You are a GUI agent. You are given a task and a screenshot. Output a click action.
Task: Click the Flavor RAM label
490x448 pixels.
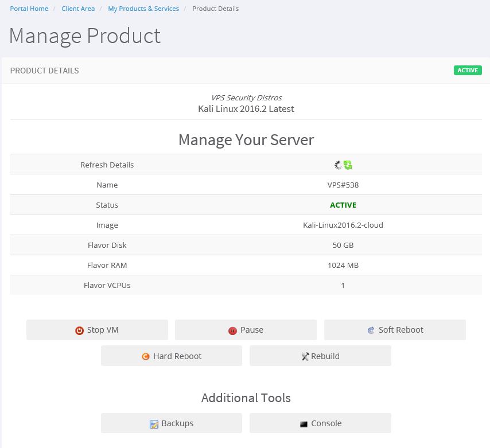[x=107, y=265]
